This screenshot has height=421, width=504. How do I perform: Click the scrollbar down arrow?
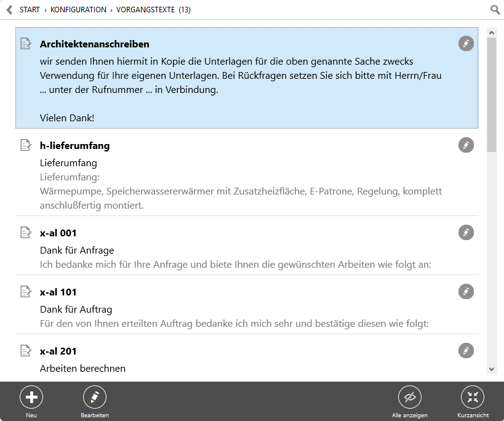(492, 369)
